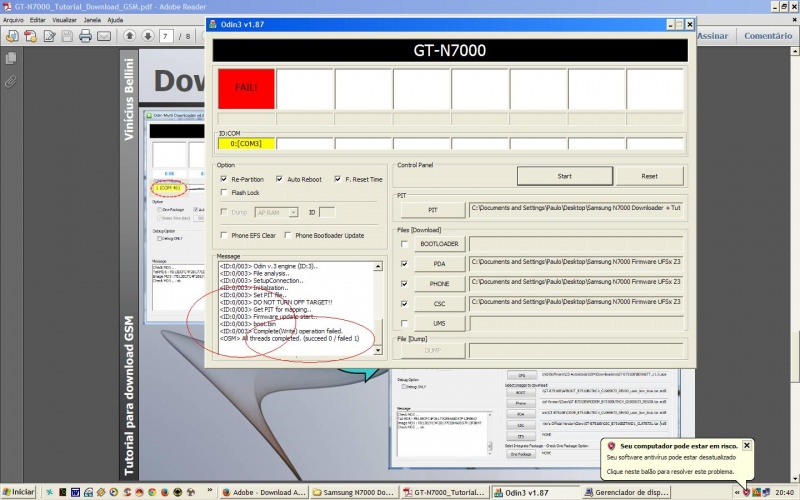The image size is (800, 500).
Task: Open the attachments paperclip panel in Adobe Reader
Action: pos(11,82)
